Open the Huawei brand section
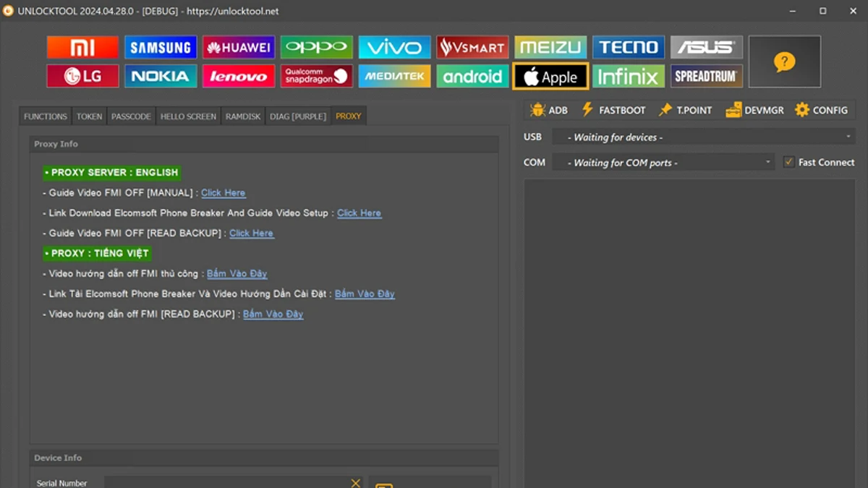Screen dimensions: 868x488 (238, 48)
